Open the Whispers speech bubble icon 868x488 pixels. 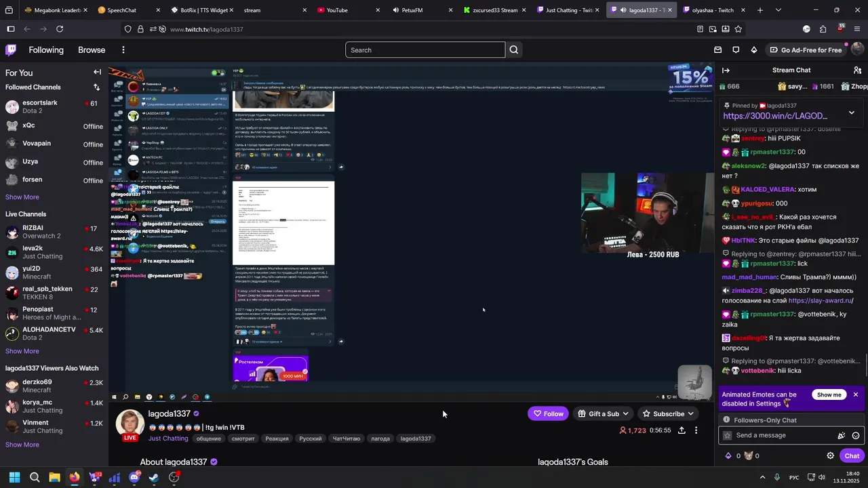[736, 49]
